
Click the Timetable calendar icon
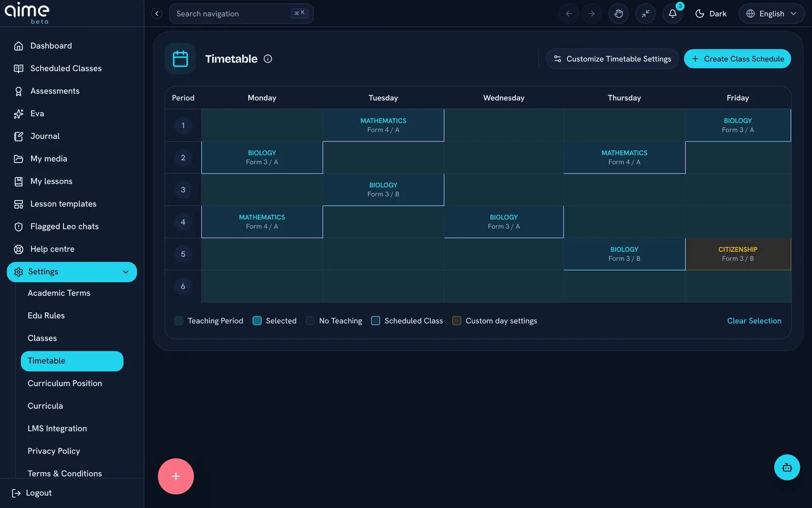180,59
